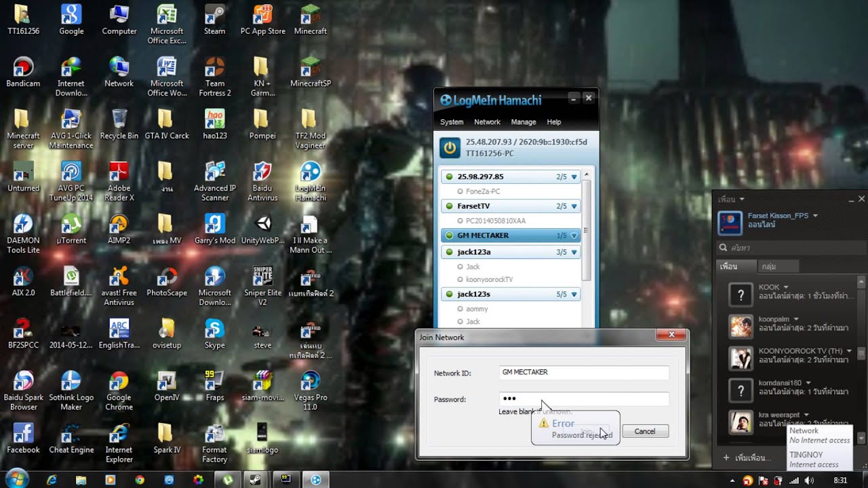Open the Vegas Pro 11.0 desktop icon

[310, 391]
